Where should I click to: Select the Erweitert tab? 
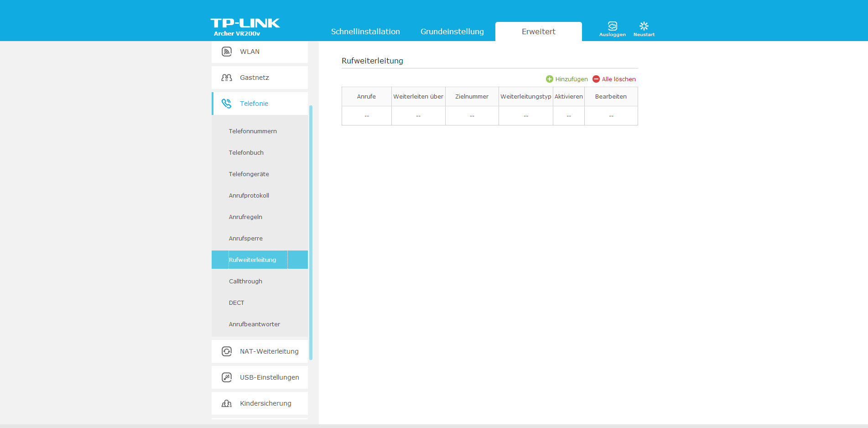click(538, 31)
